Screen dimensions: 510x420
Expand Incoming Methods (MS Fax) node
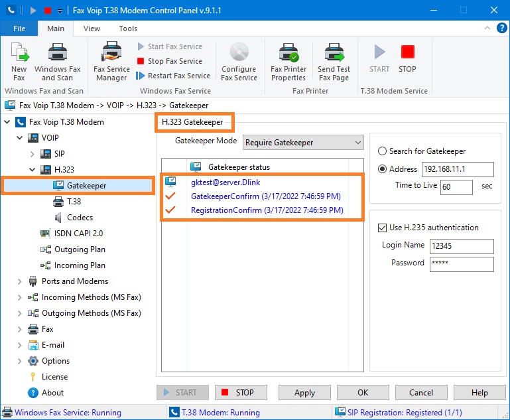[x=19, y=297]
